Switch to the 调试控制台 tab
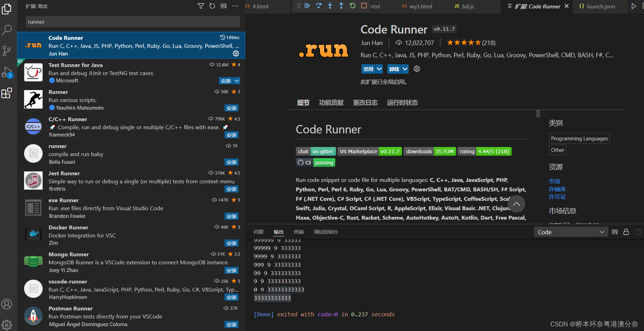The height and width of the screenshot is (331, 644). coord(326,232)
